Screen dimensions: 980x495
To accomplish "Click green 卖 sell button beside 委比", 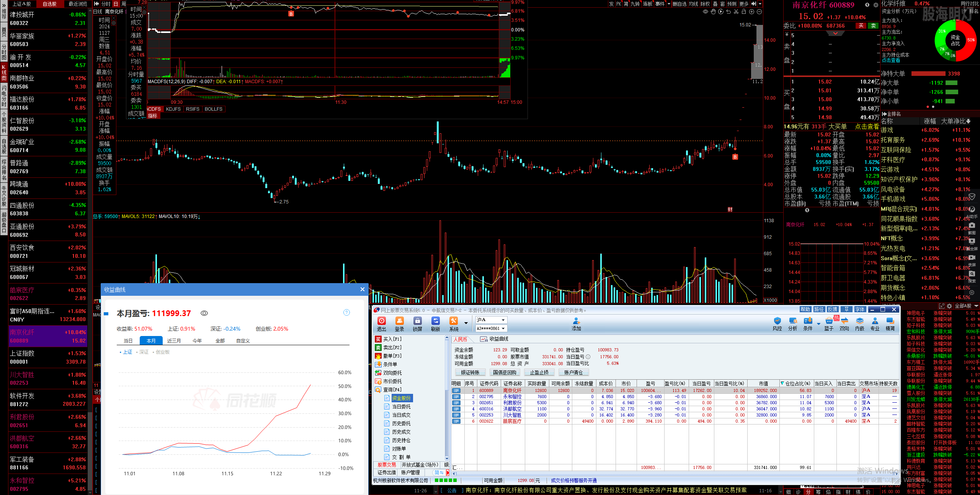I will click(873, 26).
